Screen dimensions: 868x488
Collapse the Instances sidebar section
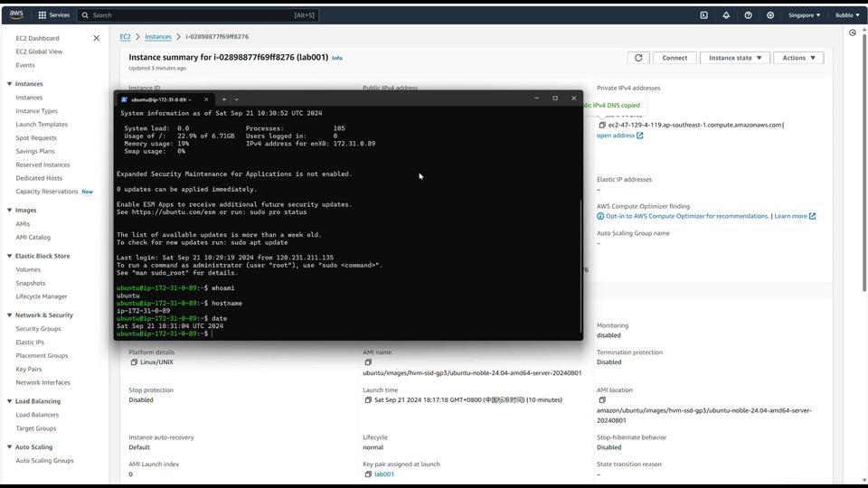[9, 84]
